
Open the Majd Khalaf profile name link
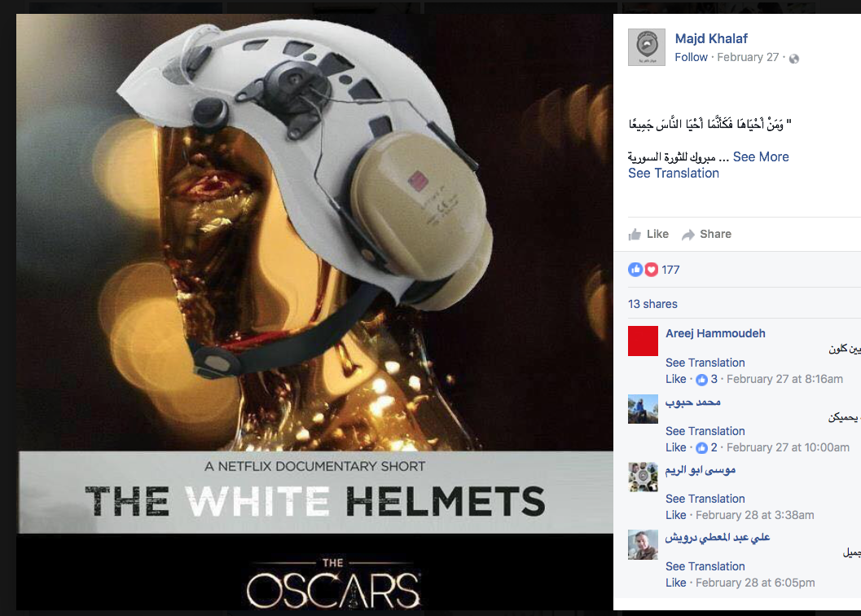click(x=711, y=38)
